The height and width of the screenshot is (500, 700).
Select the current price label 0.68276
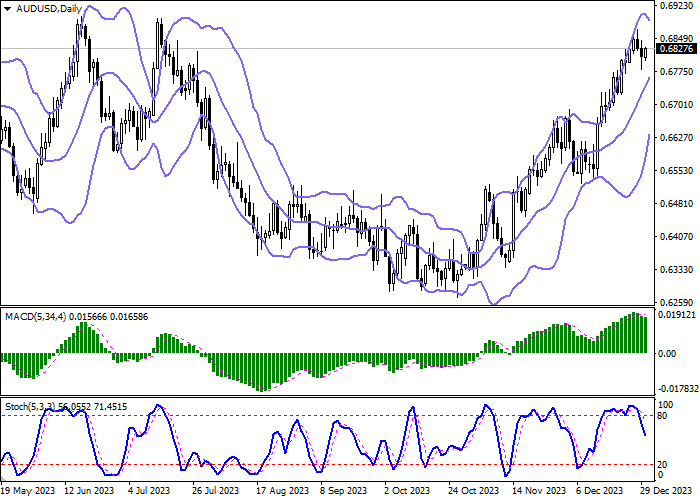pos(676,49)
